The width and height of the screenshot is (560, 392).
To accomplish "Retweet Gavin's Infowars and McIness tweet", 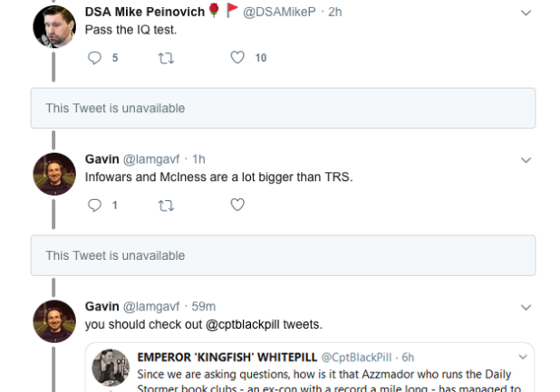I will pos(166,206).
